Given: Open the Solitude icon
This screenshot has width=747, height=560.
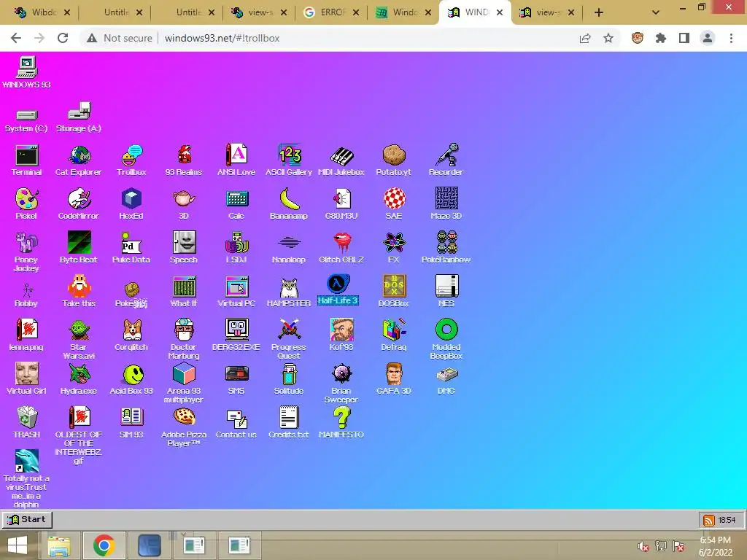Looking at the screenshot, I should [x=289, y=379].
